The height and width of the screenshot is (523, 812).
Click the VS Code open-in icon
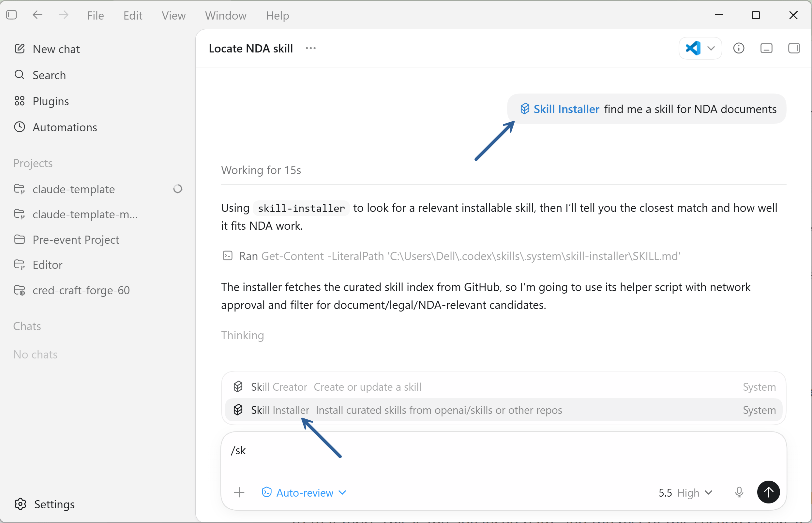pyautogui.click(x=693, y=48)
